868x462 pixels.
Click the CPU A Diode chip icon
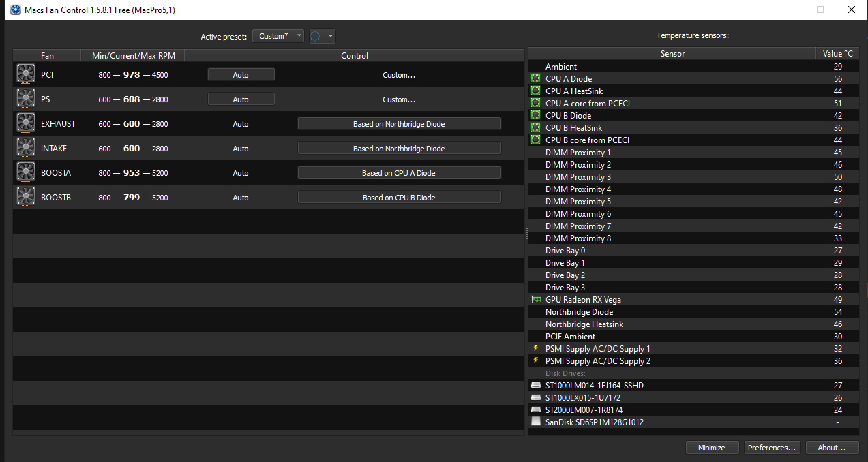[x=535, y=79]
